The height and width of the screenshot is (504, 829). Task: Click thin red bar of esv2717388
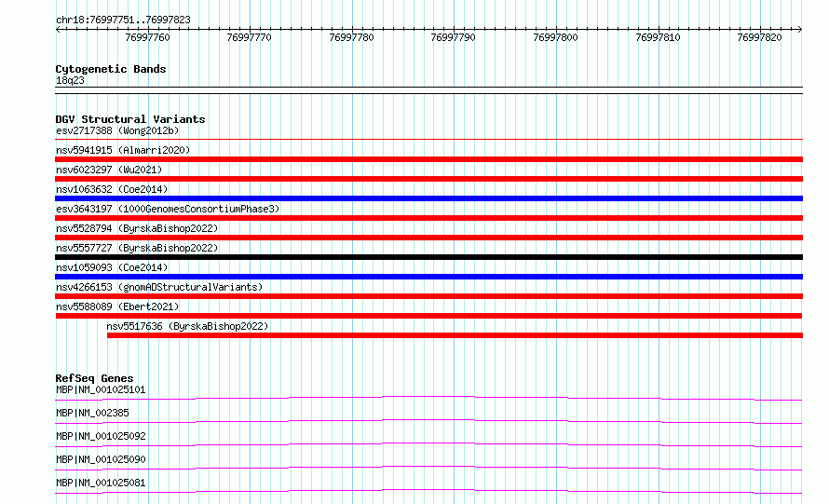[428, 139]
